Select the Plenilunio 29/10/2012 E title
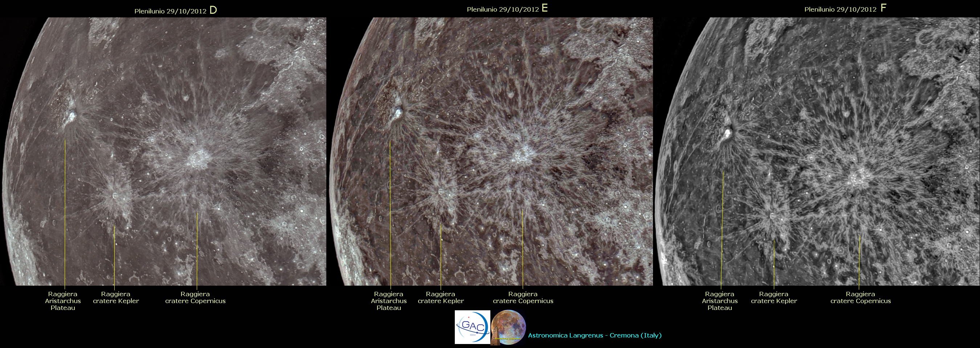980x348 pixels. 507,9
